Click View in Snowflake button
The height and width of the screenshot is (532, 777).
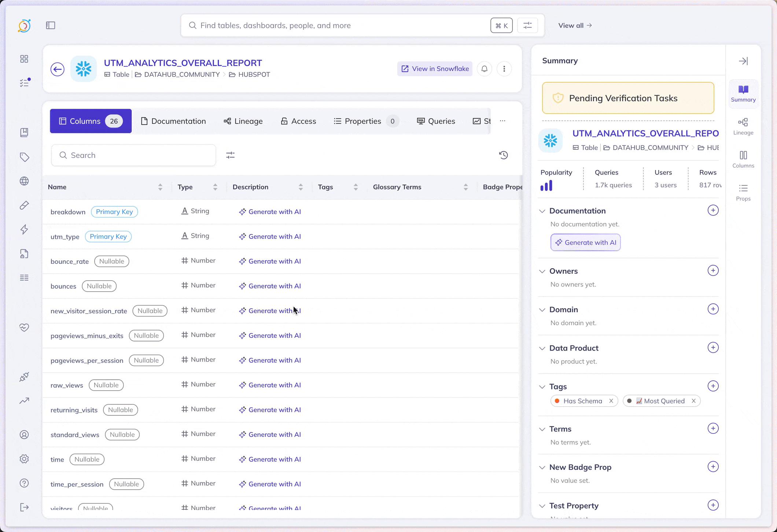coord(435,69)
